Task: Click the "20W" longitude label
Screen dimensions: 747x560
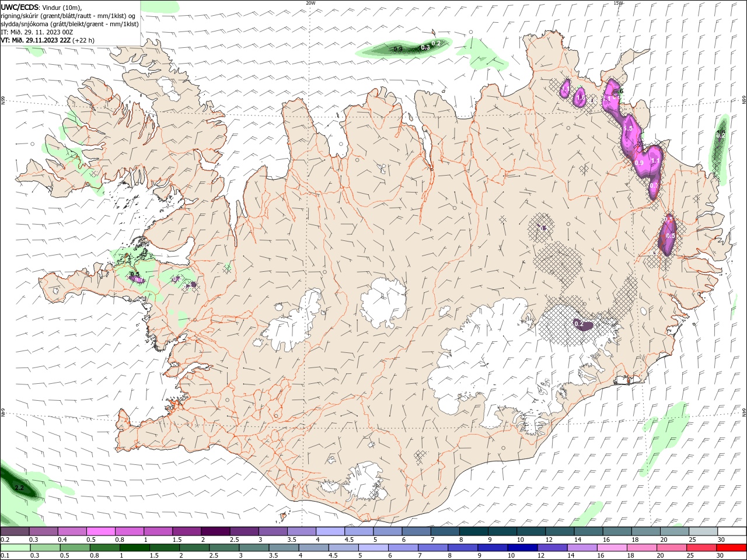Action: click(x=310, y=3)
